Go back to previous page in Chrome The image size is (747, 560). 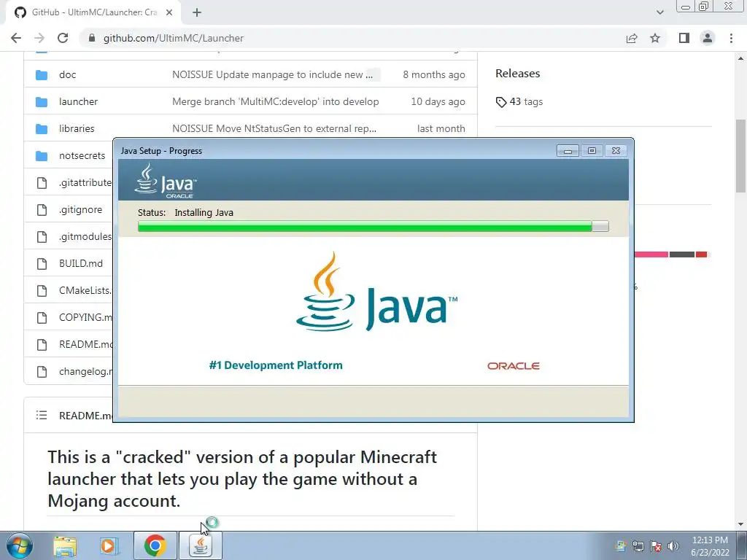click(16, 38)
